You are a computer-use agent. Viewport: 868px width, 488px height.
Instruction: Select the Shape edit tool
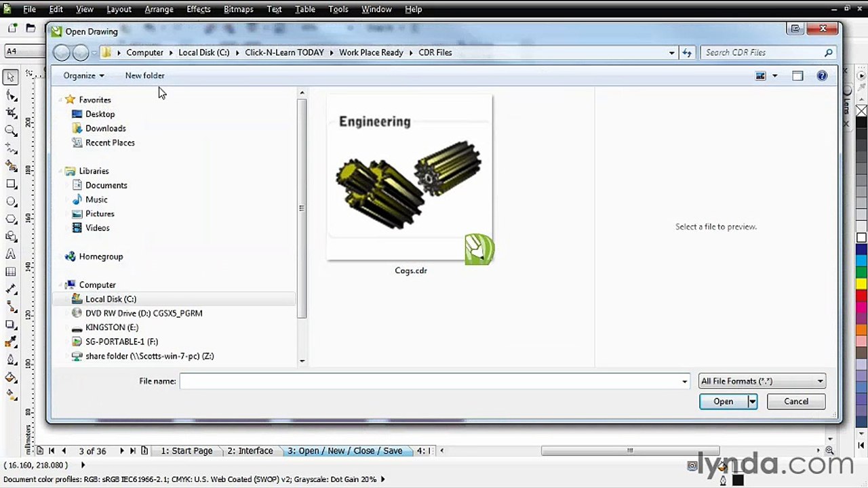(x=11, y=95)
